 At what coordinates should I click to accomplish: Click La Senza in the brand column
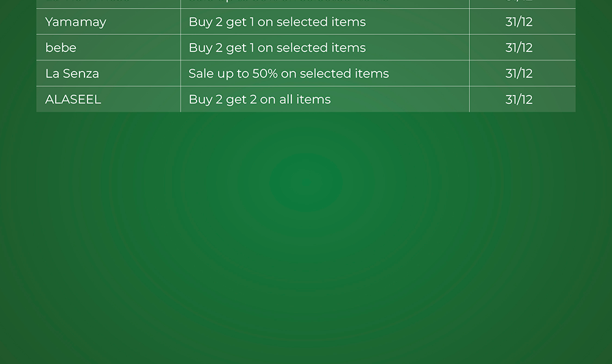[72, 73]
